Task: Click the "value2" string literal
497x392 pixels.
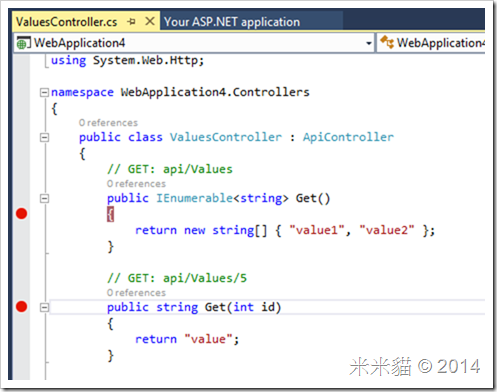Action: (x=387, y=230)
